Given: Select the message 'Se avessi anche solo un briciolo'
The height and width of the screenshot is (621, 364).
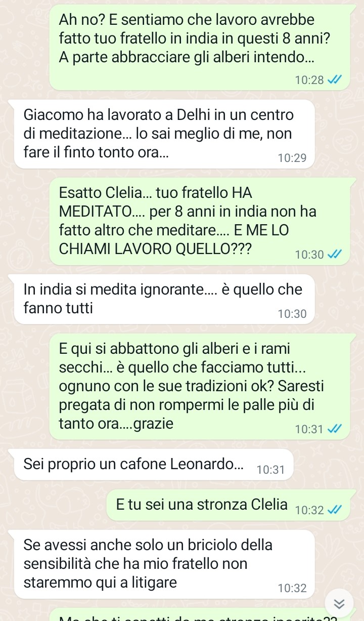Looking at the screenshot, I should click(x=164, y=564).
